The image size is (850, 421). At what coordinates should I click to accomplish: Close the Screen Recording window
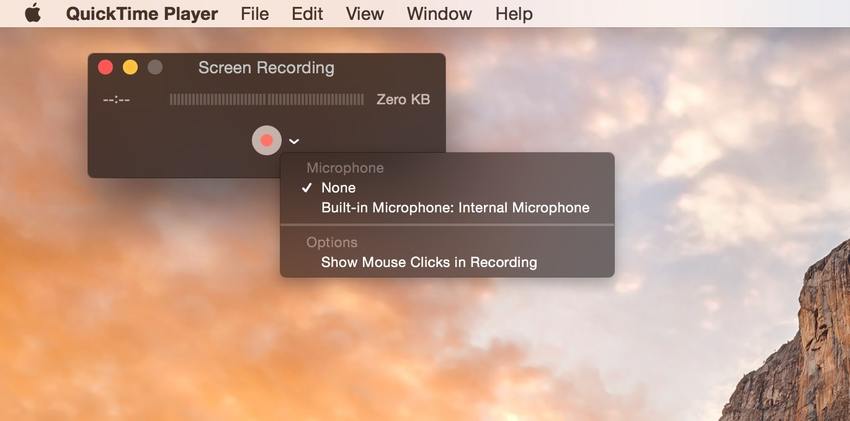pyautogui.click(x=105, y=68)
